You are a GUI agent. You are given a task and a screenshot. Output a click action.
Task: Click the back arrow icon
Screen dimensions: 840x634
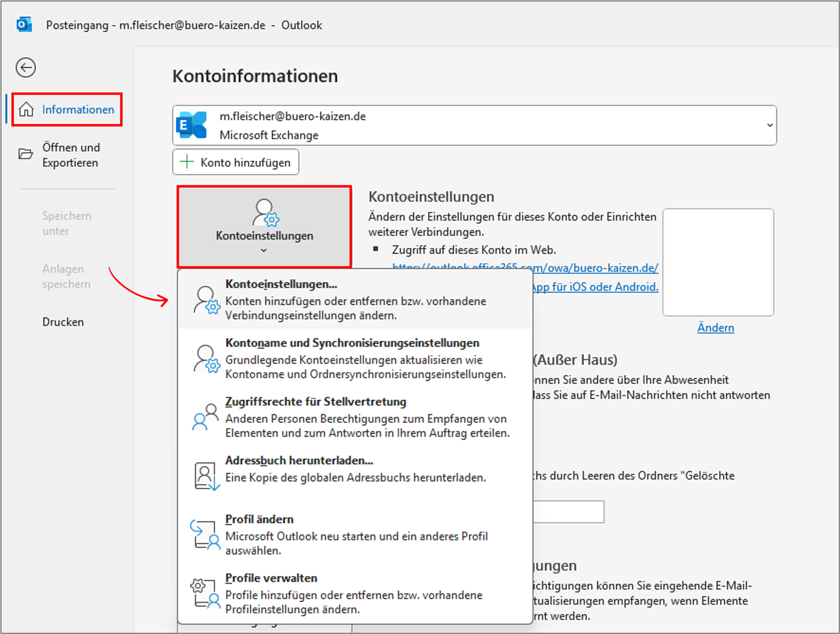(26, 68)
